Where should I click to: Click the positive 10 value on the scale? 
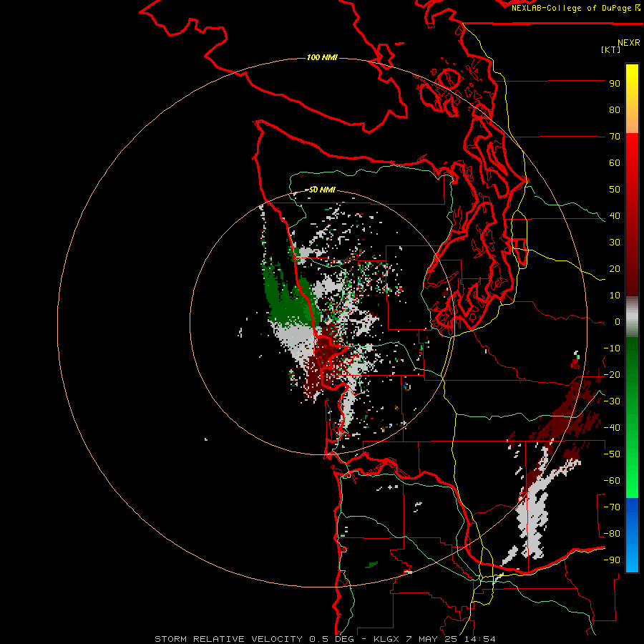(x=615, y=296)
